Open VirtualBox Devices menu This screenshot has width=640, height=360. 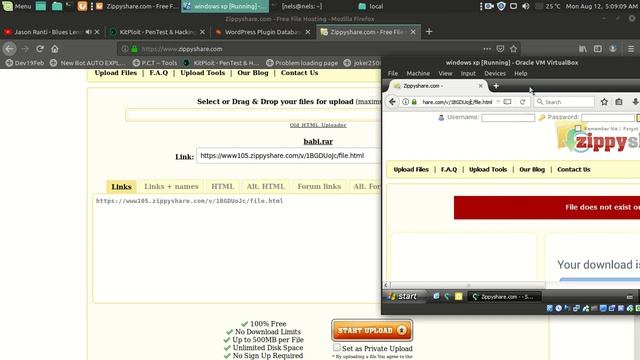point(495,73)
